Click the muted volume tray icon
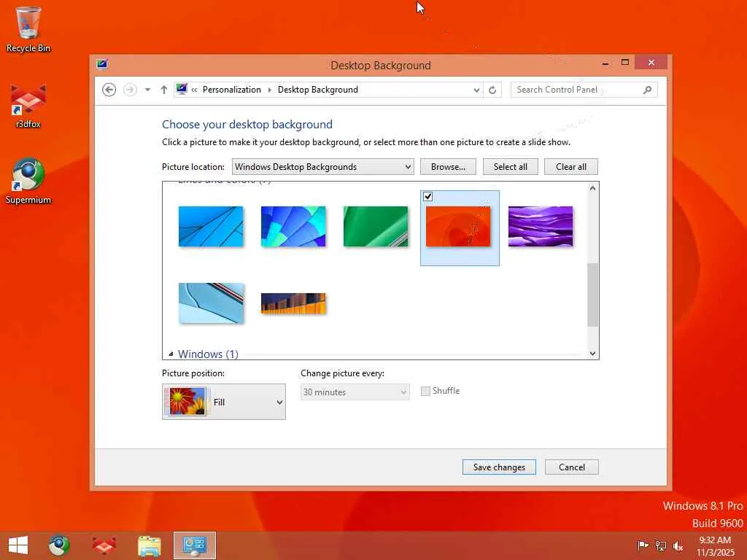The height and width of the screenshot is (560, 747). pyautogui.click(x=678, y=545)
